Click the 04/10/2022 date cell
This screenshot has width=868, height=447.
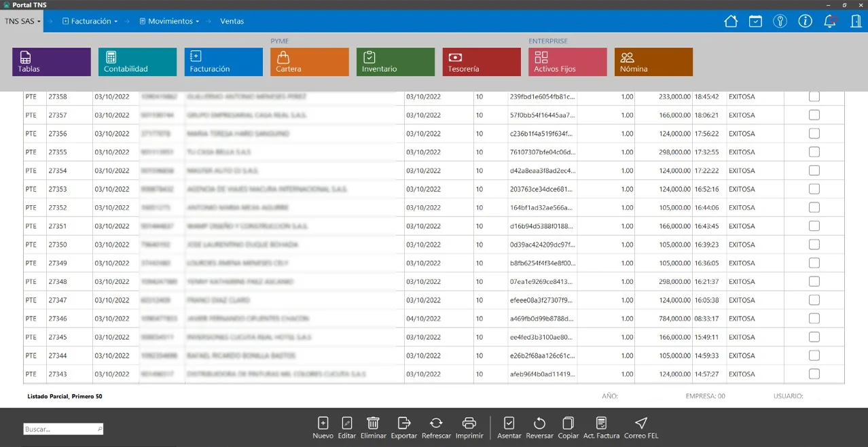(439, 319)
